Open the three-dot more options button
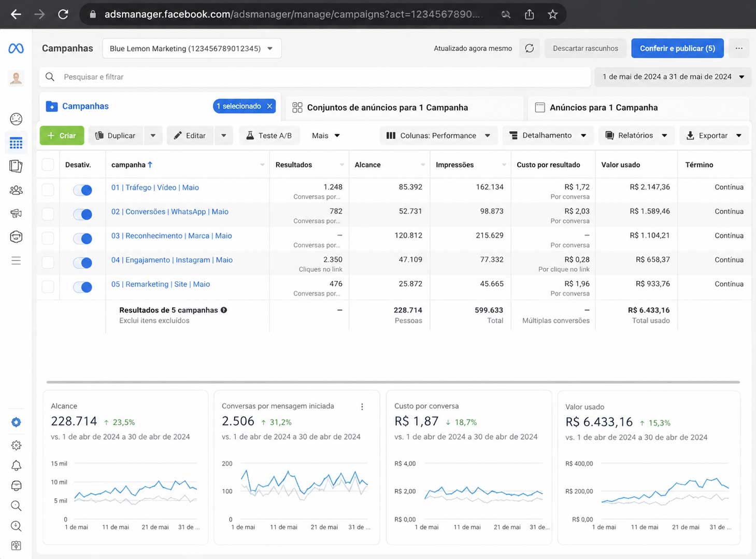The image size is (756, 559). click(739, 48)
